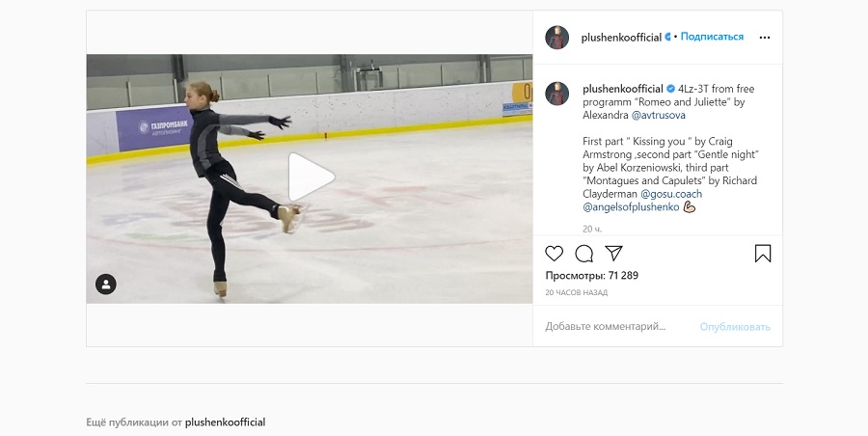The height and width of the screenshot is (436, 868).
Task: Show tagged people icon on video
Action: point(106,285)
